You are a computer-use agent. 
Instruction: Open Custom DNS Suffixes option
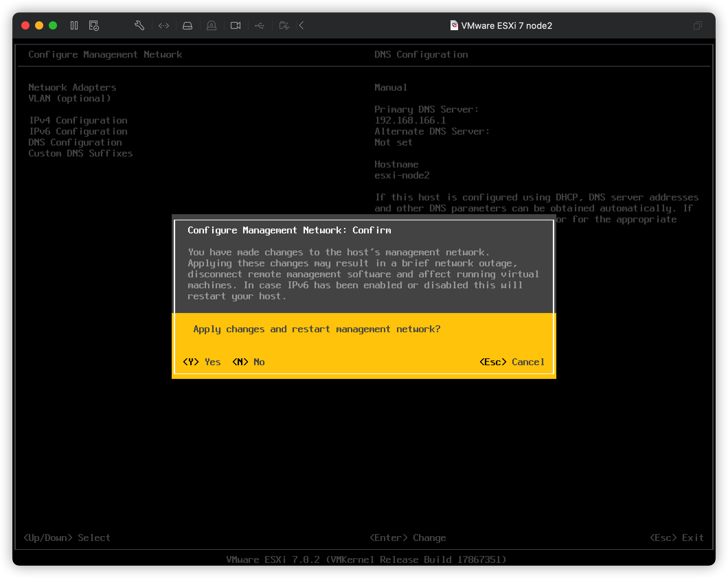[x=81, y=153]
